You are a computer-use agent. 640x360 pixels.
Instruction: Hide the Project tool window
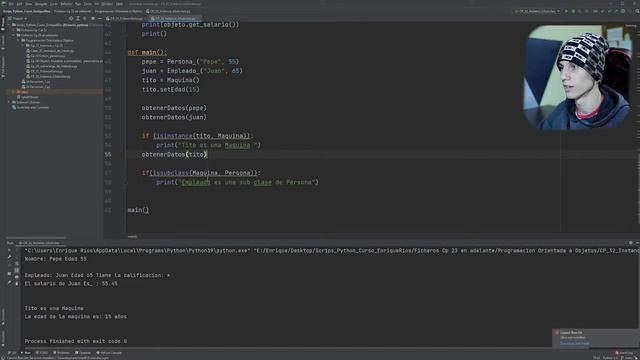tap(100, 18)
